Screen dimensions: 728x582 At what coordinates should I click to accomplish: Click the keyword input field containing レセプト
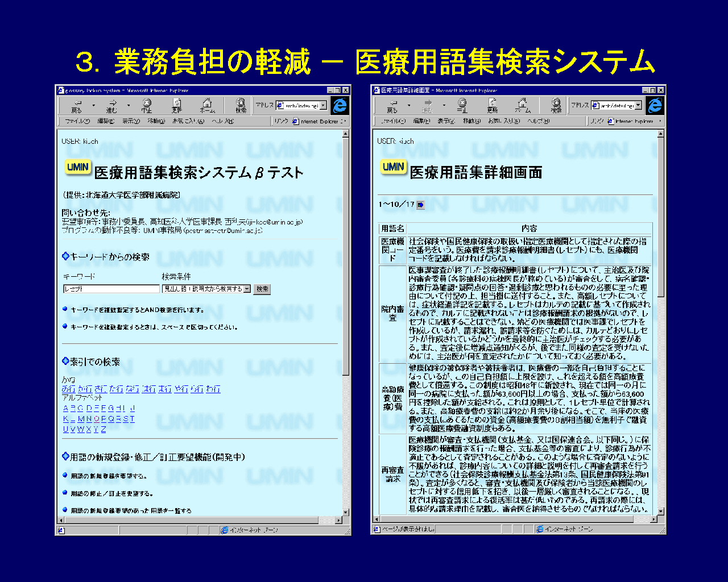click(x=111, y=289)
